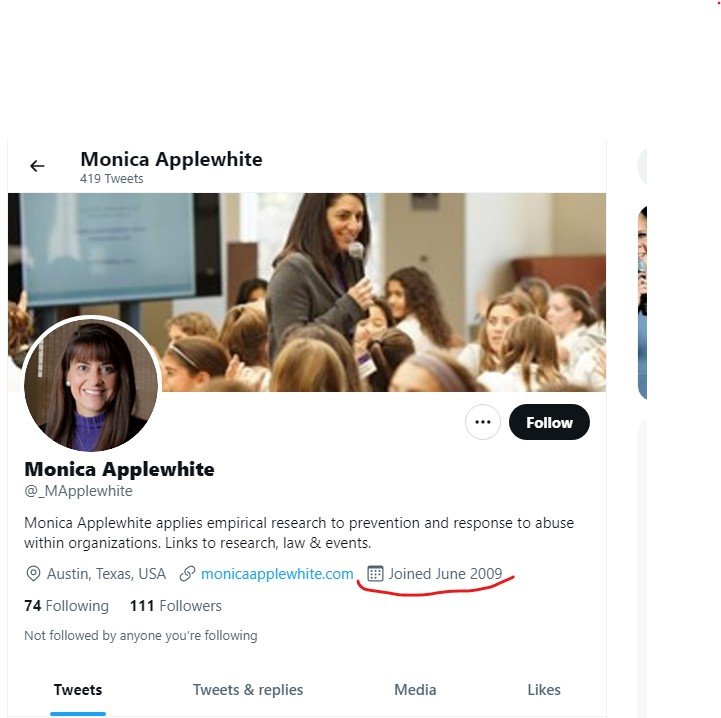Click the Follow button
The image size is (721, 718).
tap(549, 422)
